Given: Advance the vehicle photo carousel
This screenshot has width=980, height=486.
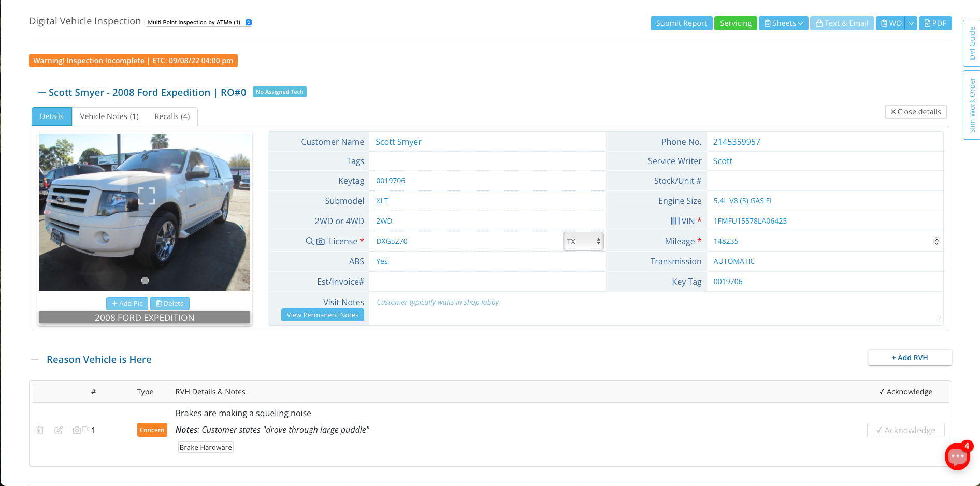Looking at the screenshot, I should 242,228.
